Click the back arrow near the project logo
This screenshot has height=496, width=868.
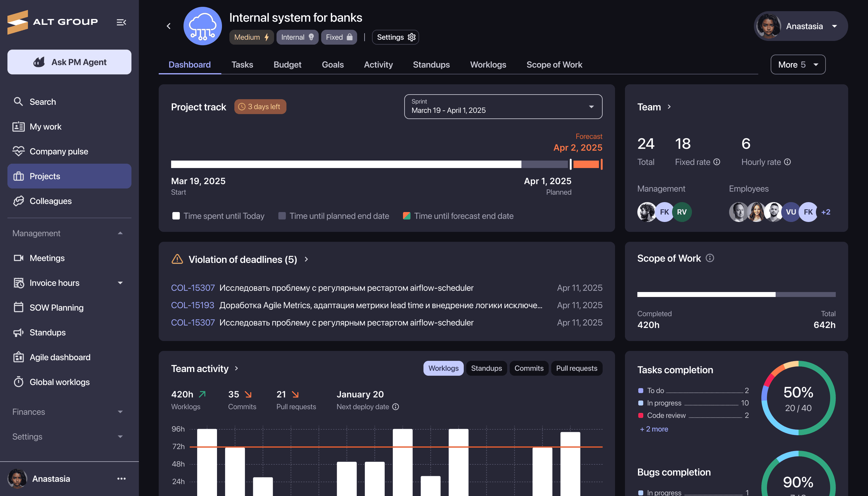click(x=169, y=26)
